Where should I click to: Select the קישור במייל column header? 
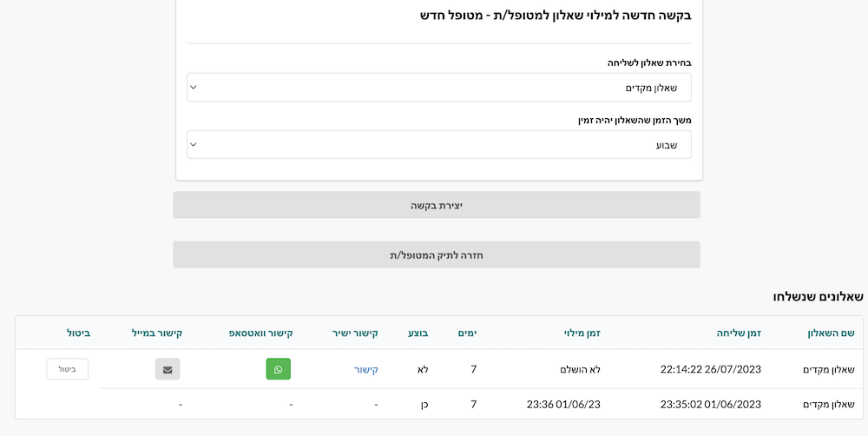(x=156, y=333)
